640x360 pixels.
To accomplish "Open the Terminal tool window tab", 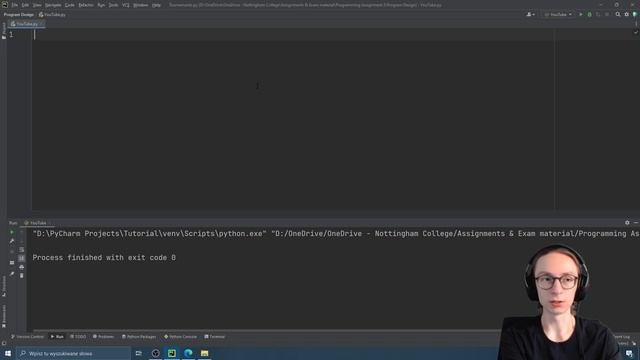I will [x=215, y=337].
